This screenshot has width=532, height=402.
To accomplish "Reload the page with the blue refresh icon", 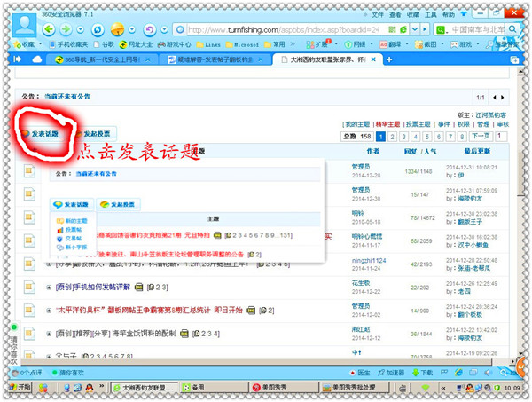I will coord(98,30).
